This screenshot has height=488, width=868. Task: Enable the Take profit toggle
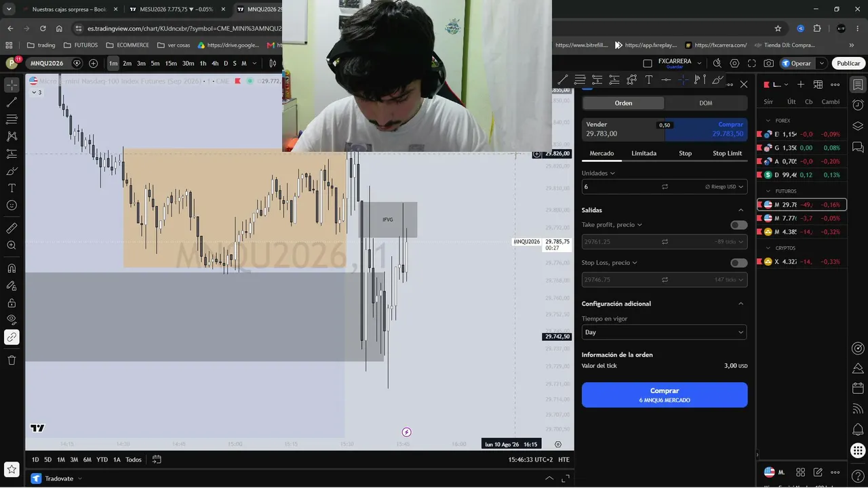(739, 225)
